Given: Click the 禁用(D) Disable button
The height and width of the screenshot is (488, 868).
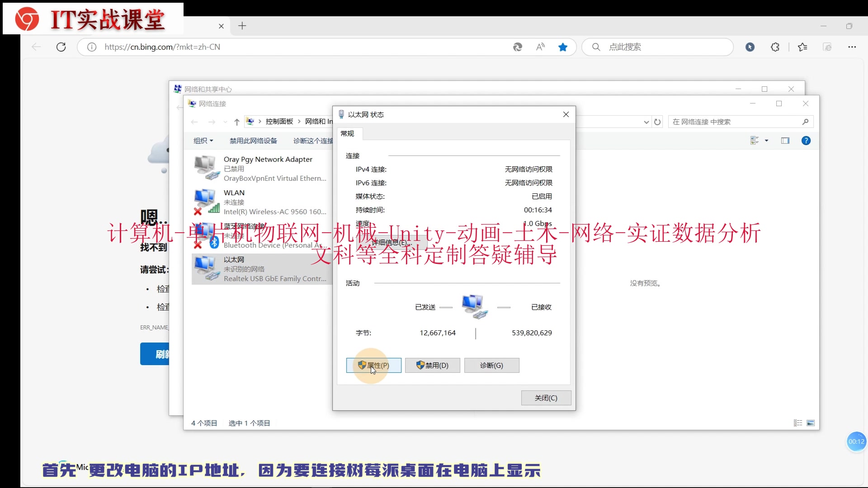Looking at the screenshot, I should (432, 365).
